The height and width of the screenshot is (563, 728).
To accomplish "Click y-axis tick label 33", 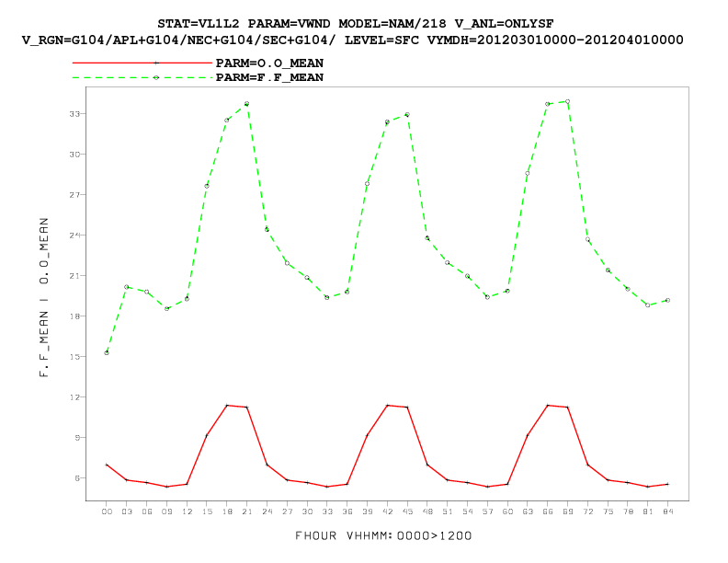I will 74,113.
